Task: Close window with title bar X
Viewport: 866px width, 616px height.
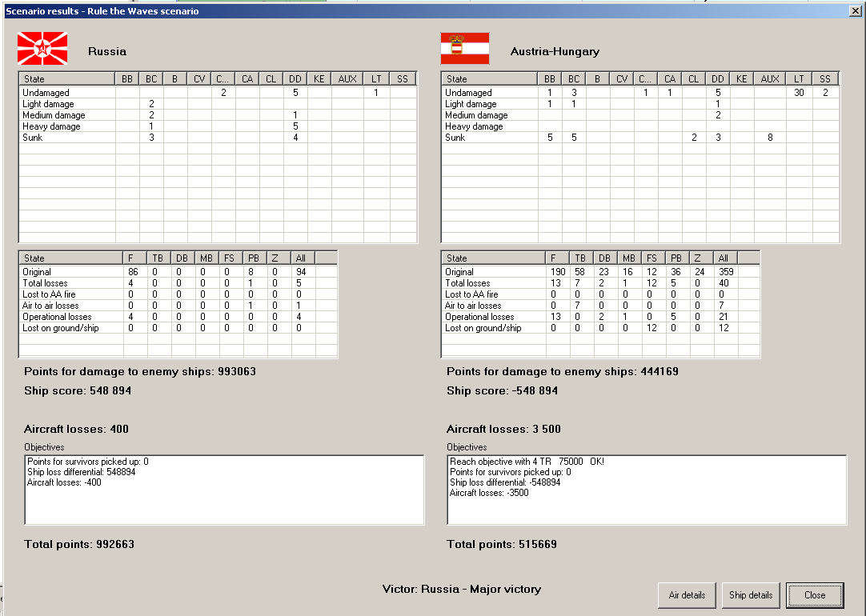Action: coord(855,11)
